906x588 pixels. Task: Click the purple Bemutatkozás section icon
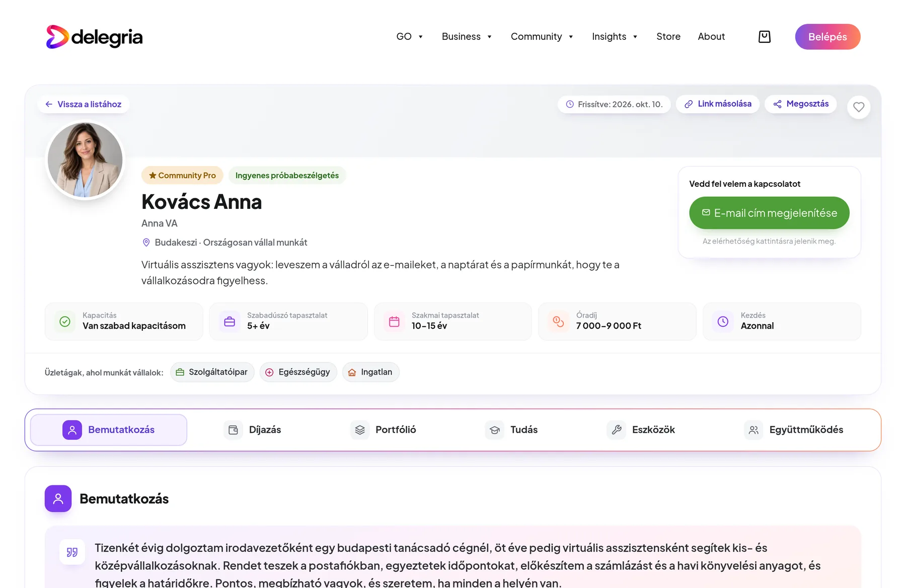pos(58,498)
